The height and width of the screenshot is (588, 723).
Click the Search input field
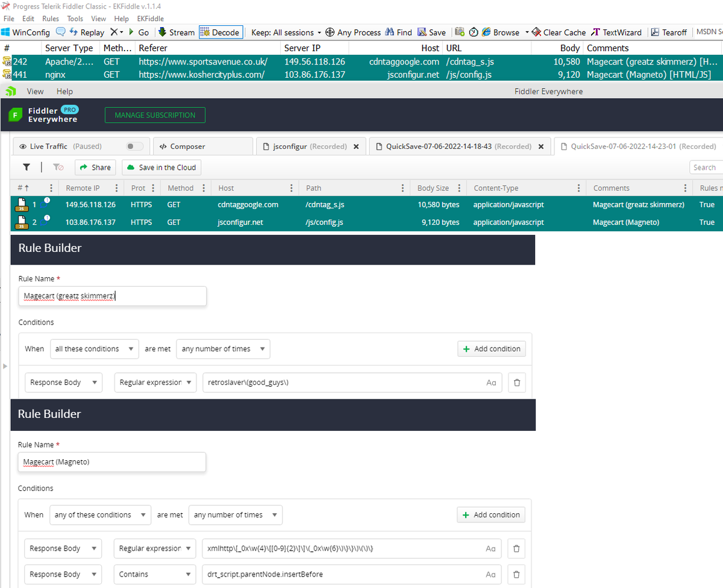(706, 167)
